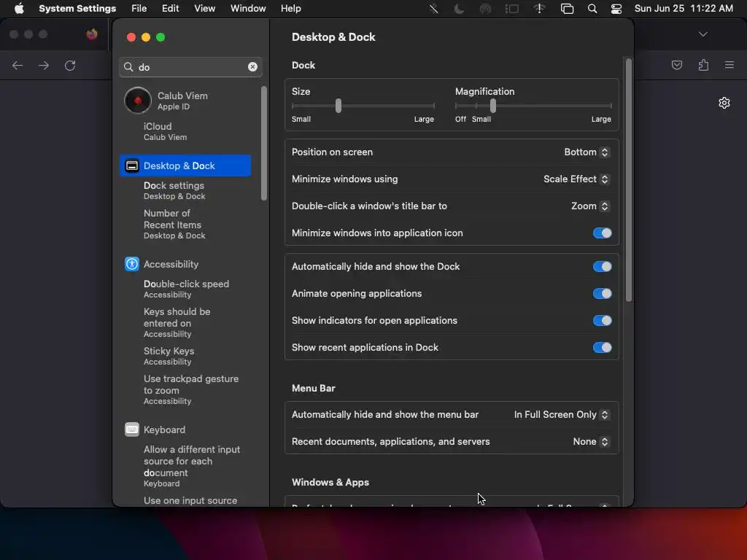747x560 pixels.
Task: Click the Desktop & Dock sidebar icon
Action: point(132,166)
